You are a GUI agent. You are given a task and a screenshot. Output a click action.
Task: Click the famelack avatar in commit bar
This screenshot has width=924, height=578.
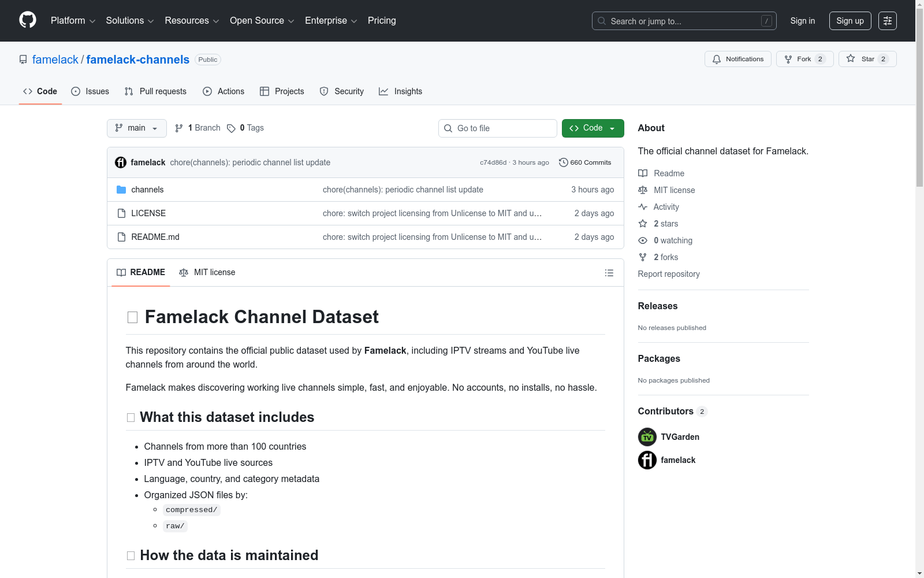click(x=121, y=162)
